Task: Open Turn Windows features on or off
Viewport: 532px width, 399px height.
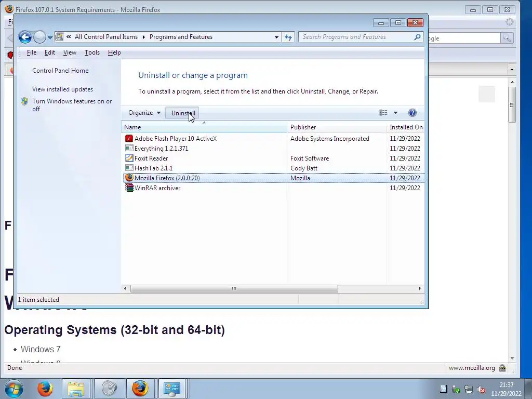Action: (72, 105)
